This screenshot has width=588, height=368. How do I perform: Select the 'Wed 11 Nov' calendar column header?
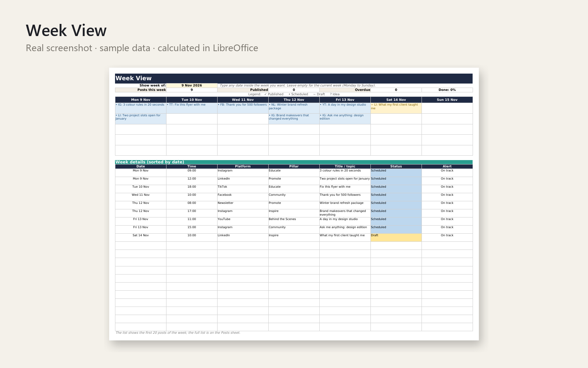(243, 100)
